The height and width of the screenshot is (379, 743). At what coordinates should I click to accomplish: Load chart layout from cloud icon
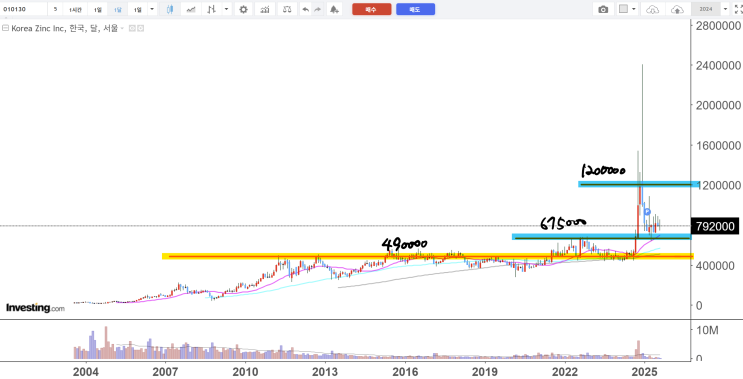pos(653,9)
